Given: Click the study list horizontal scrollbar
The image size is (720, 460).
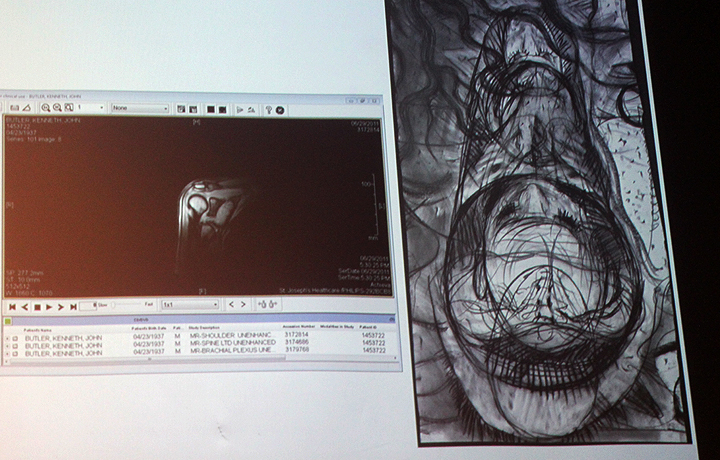Looking at the screenshot, I should pyautogui.click(x=200, y=359).
